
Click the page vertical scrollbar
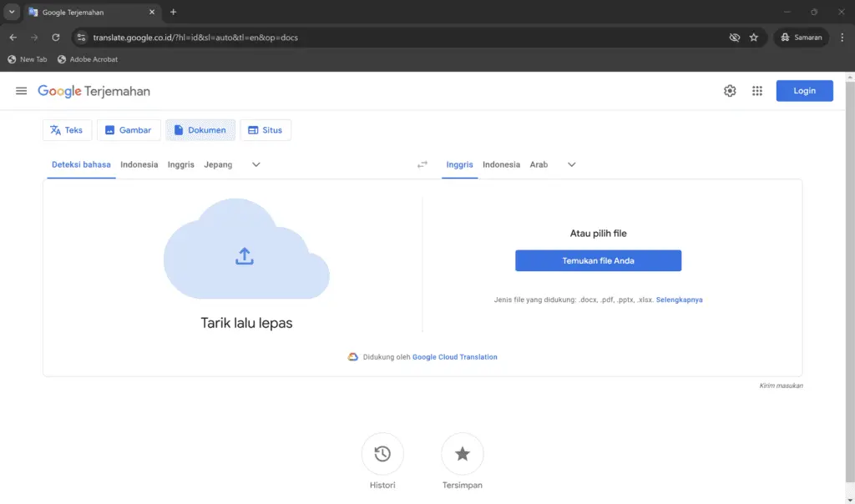[850, 282]
